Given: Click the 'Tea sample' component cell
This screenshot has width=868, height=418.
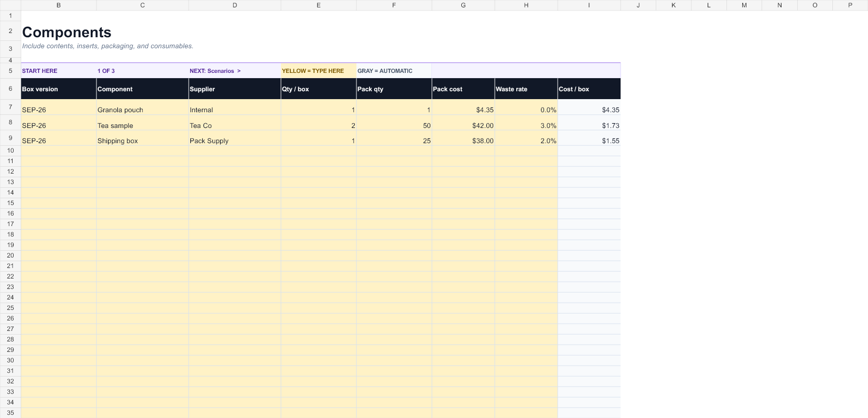Looking at the screenshot, I should click(143, 123).
